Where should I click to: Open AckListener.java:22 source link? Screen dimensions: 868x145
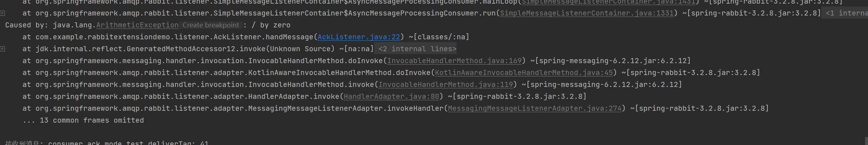pos(359,37)
